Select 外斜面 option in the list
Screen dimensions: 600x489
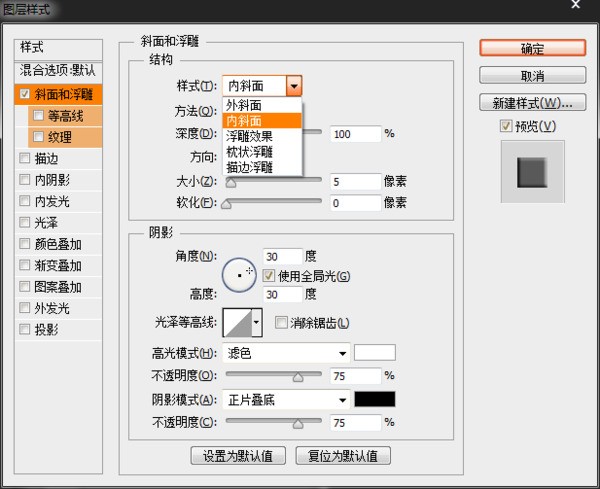[x=245, y=105]
